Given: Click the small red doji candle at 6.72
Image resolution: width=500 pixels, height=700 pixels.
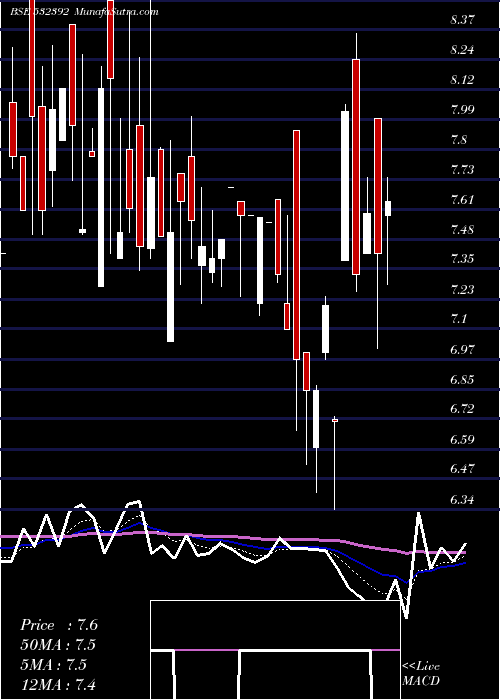Looking at the screenshot, I should coord(335,420).
